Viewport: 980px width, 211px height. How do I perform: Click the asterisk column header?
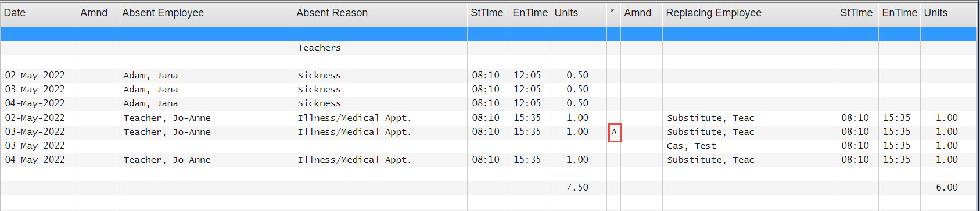pos(613,13)
